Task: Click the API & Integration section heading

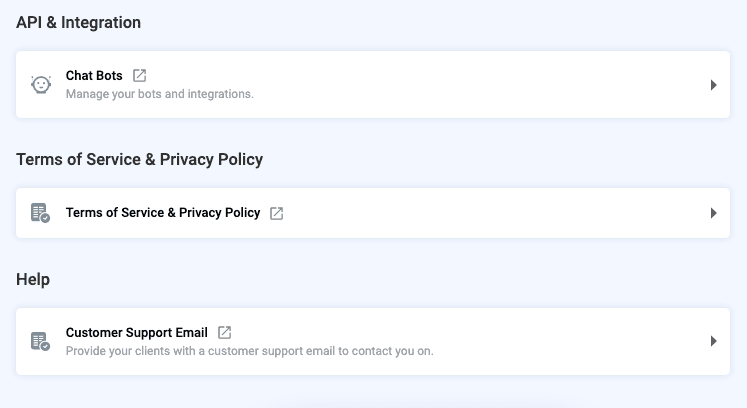Action: pyautogui.click(x=78, y=22)
